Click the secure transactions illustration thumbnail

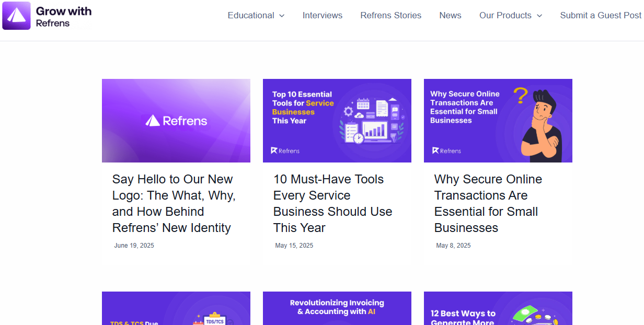coord(498,121)
